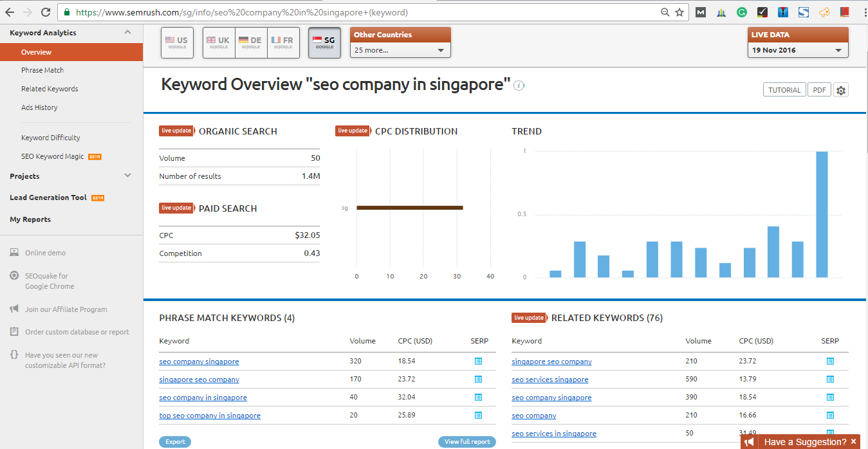Click View full report for phrase match
Viewport: 868px width, 449px height.
click(x=467, y=442)
